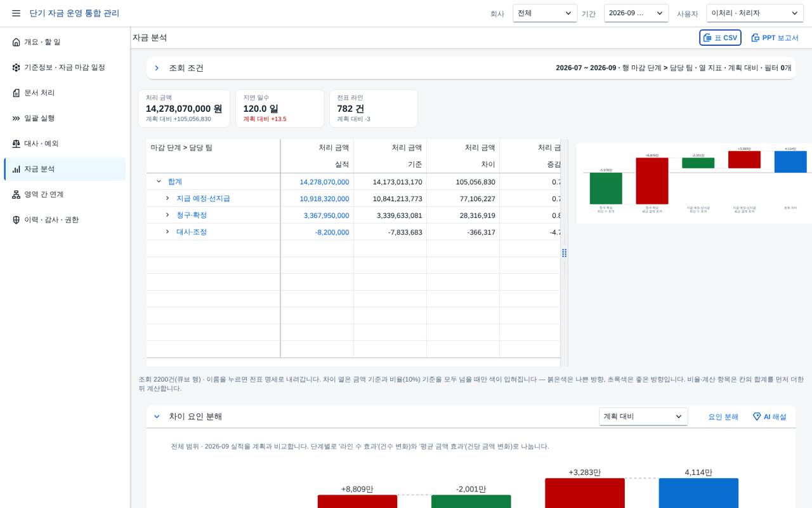Image resolution: width=812 pixels, height=508 pixels.
Task: Click the hierarchy icon beside 영역 간 연계
Action: 16,194
